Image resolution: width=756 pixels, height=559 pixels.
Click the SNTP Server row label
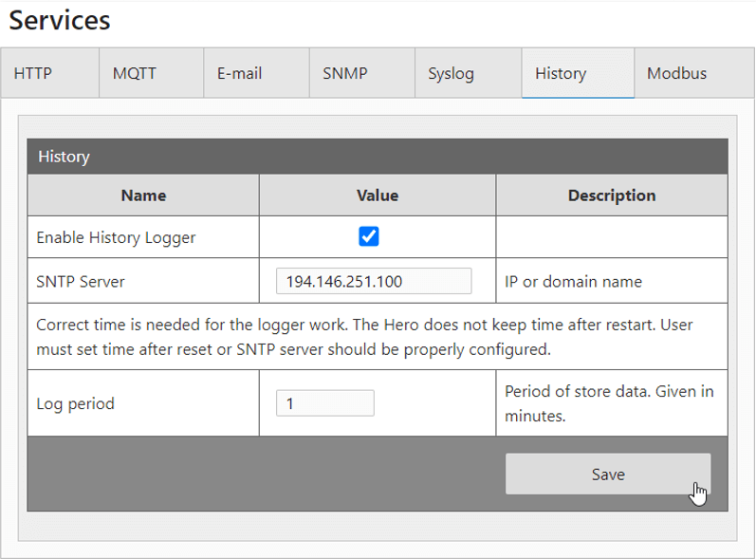[x=80, y=281]
